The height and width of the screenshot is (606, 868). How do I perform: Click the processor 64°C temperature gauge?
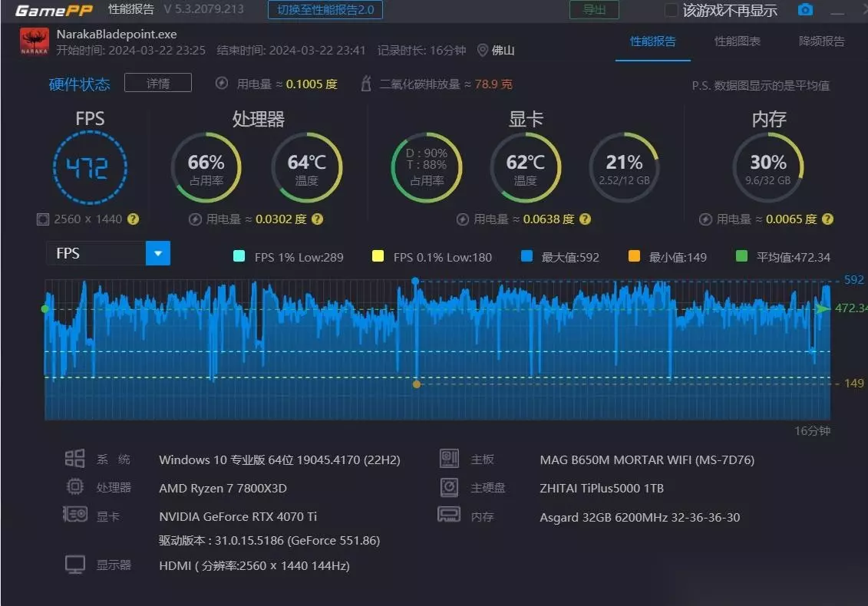point(307,168)
